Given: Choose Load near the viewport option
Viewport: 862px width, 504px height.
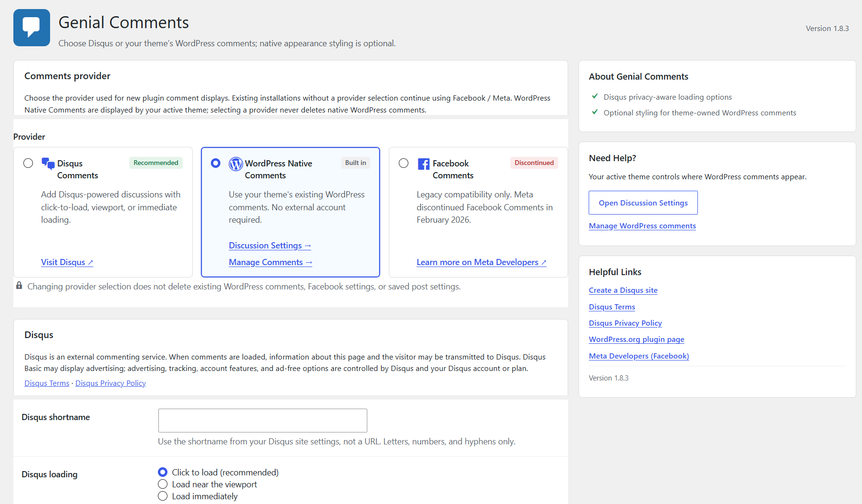Looking at the screenshot, I should 163,484.
